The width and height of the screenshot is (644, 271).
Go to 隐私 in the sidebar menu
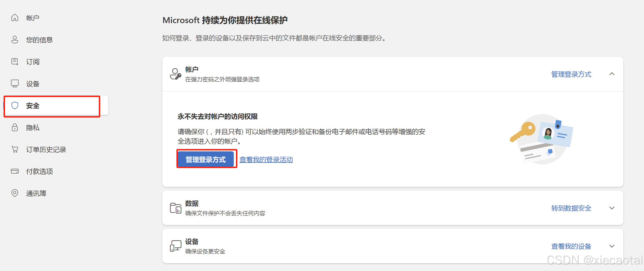pos(33,127)
